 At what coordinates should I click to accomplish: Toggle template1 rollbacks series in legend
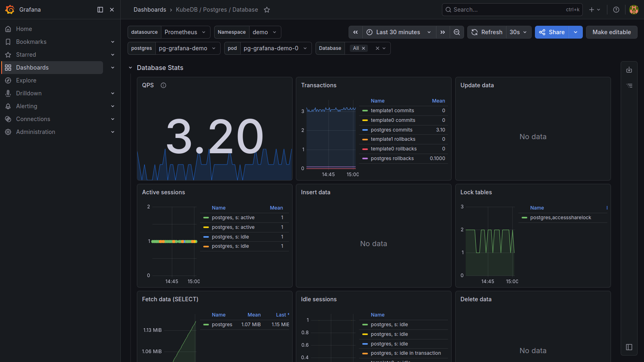click(393, 139)
